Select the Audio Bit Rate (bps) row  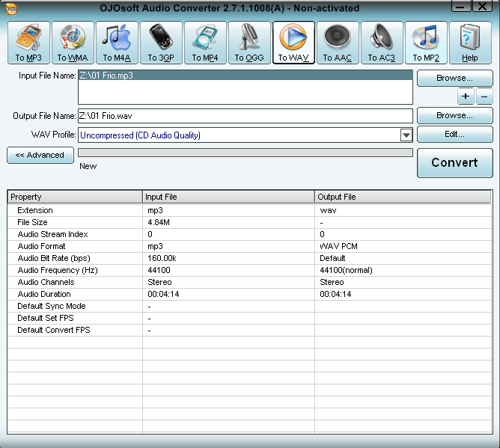[x=249, y=258]
